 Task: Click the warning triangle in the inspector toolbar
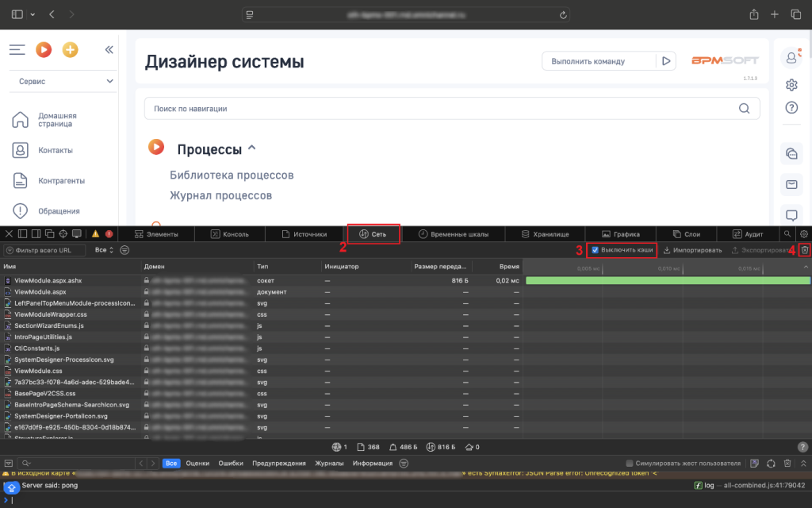[94, 233]
